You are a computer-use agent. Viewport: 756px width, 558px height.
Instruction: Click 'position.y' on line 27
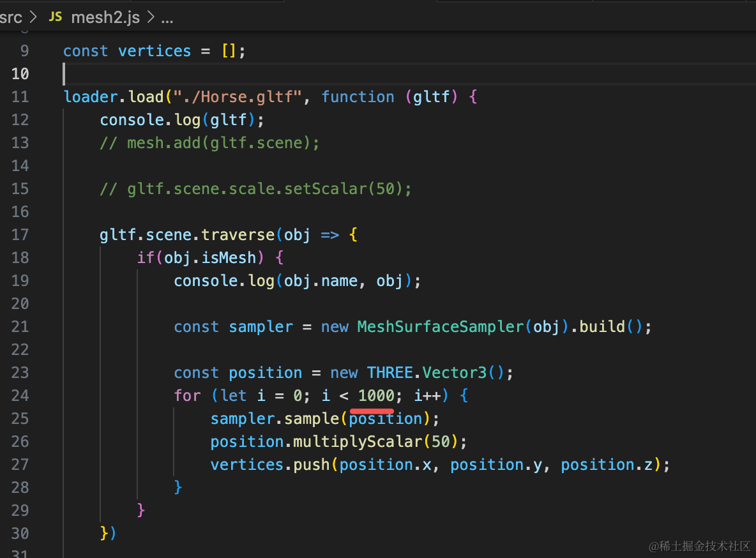click(x=496, y=465)
